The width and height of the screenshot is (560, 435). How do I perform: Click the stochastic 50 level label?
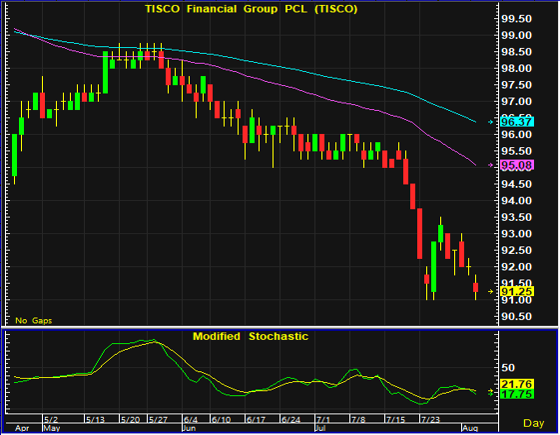(508, 368)
